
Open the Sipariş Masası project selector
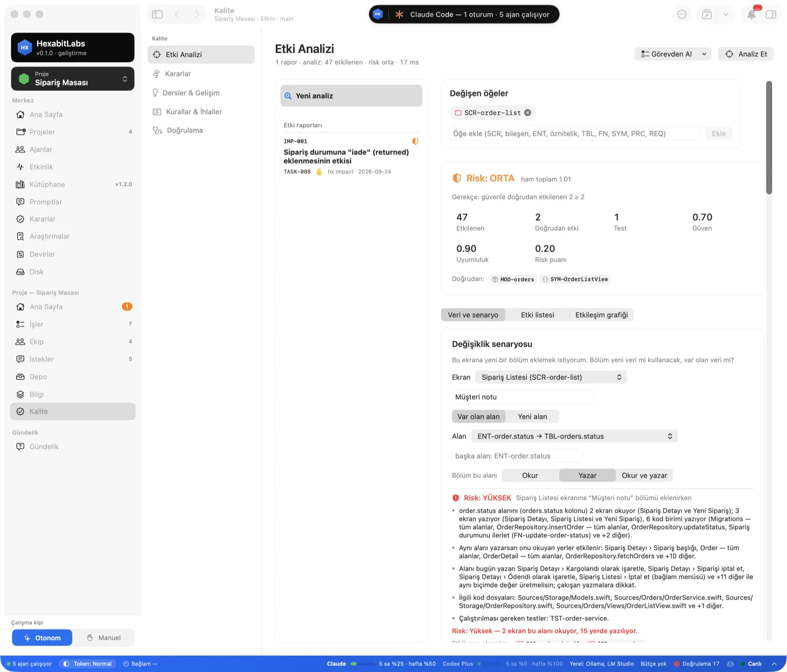point(73,79)
